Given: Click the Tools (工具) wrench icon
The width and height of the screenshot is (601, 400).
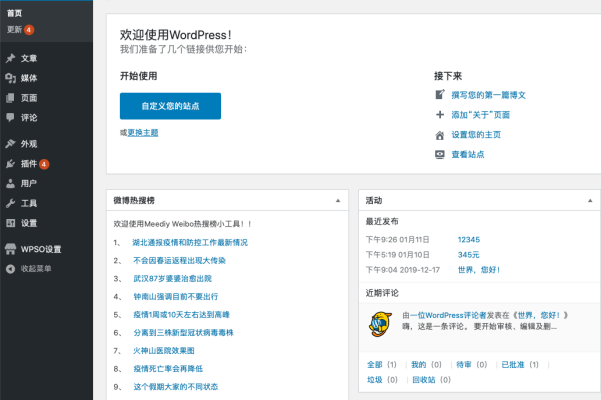Looking at the screenshot, I should 10,203.
